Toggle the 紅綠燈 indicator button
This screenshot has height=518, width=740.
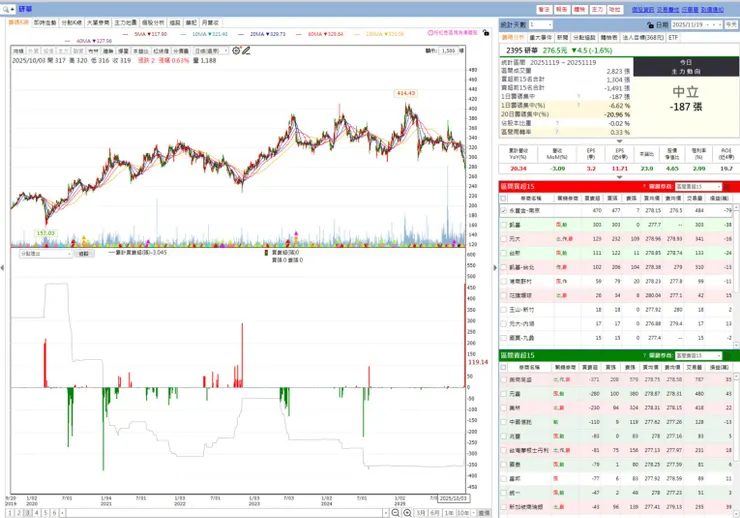pos(161,51)
